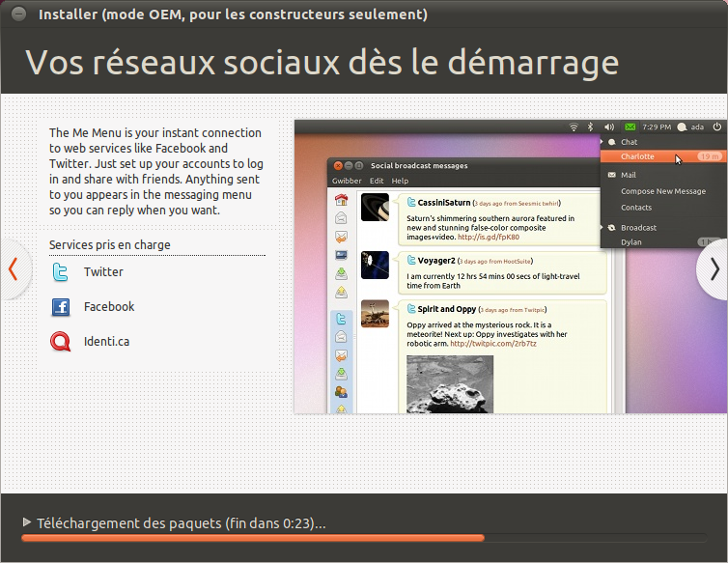Select Charlotte in the chat menu

[x=637, y=156]
